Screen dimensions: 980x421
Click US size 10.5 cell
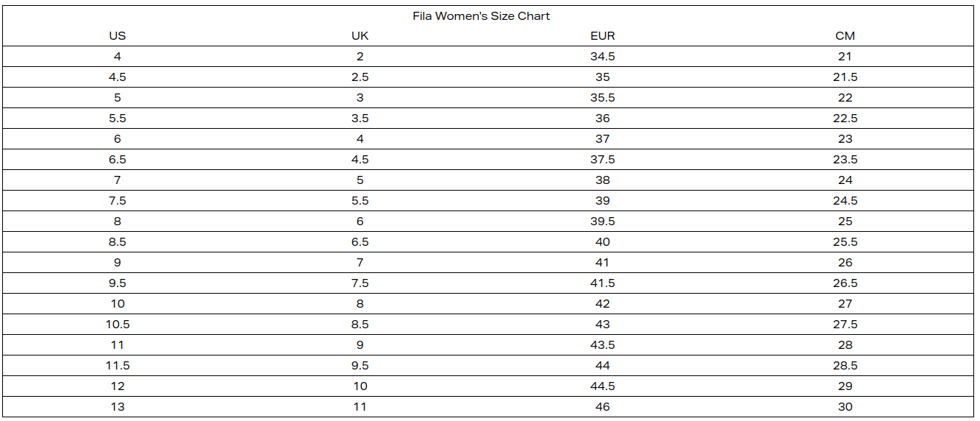point(118,325)
